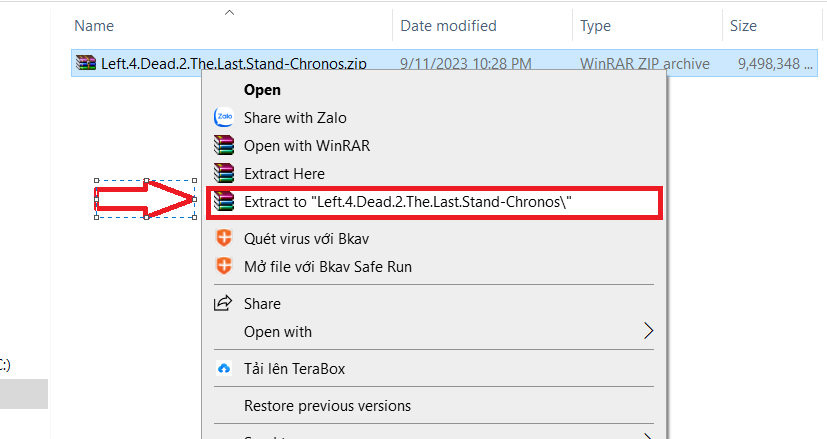
Task: Sort files by Size column header
Action: coord(743,26)
